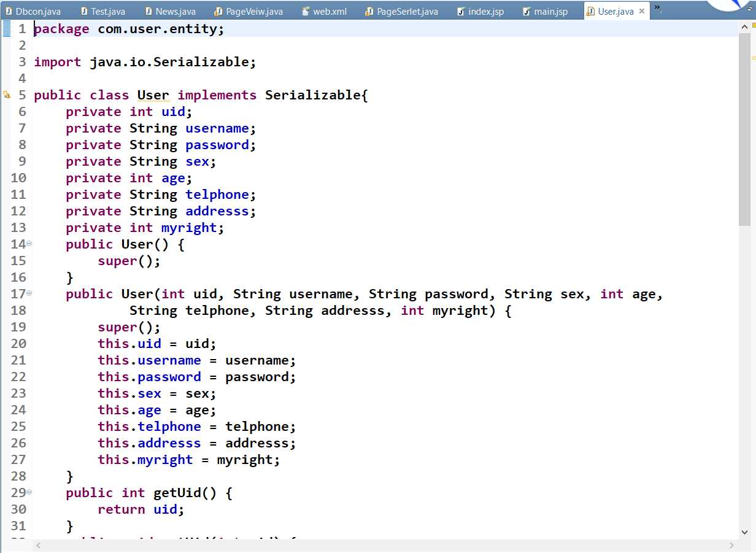Click 'java.io.Serializable' in the import line
756x553 pixels.
[169, 62]
